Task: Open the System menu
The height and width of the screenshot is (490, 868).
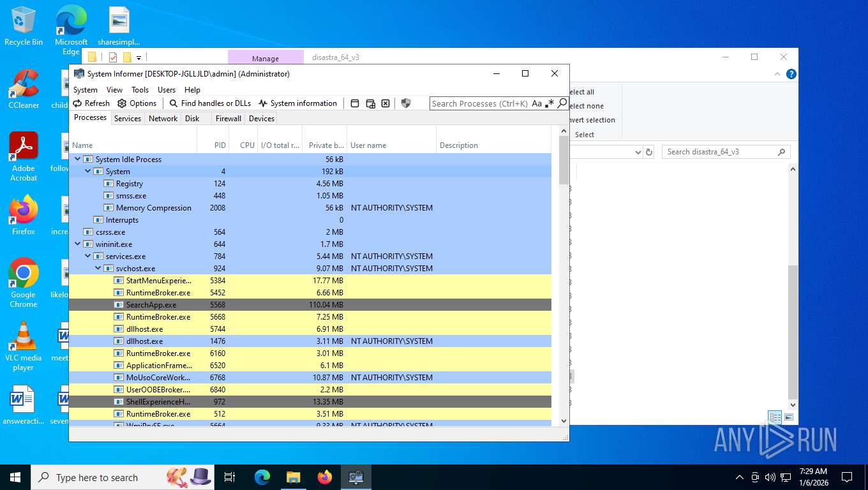Action: [x=86, y=90]
